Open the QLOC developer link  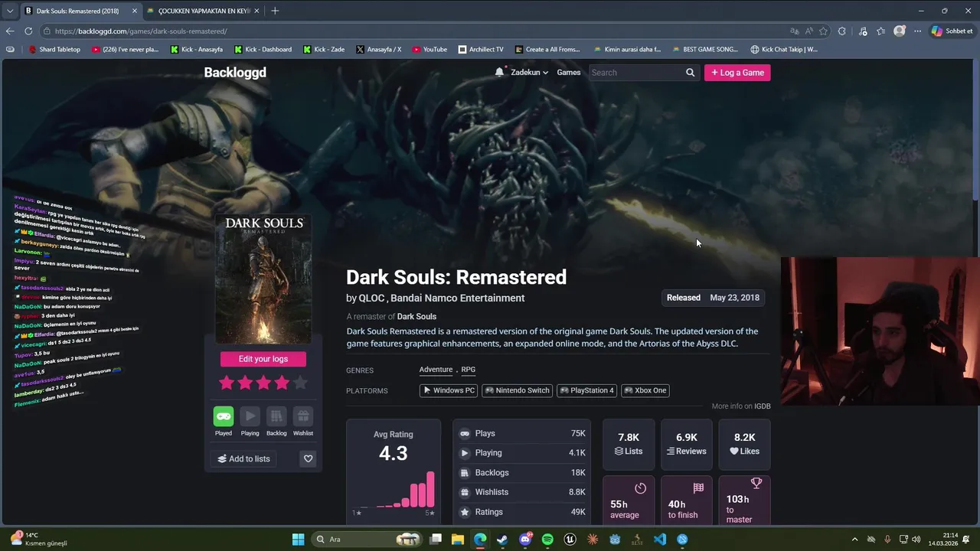pyautogui.click(x=371, y=298)
